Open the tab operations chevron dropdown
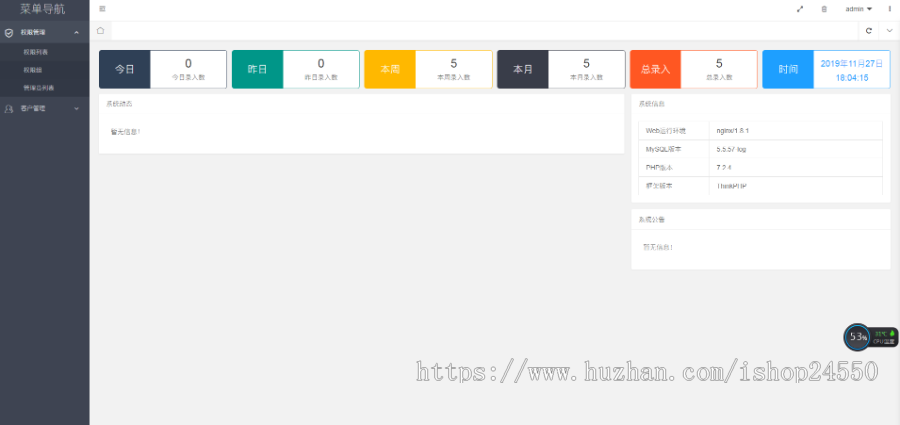The height and width of the screenshot is (425, 900). [x=889, y=30]
